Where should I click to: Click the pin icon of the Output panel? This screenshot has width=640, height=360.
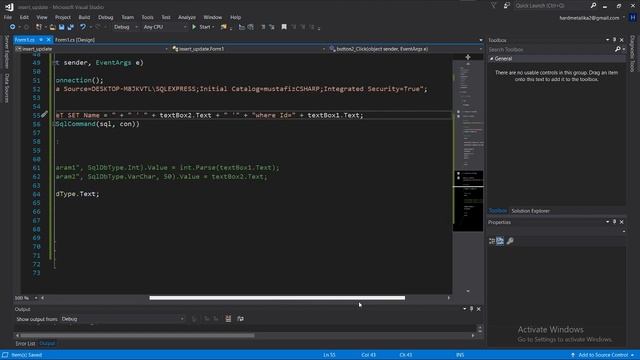coord(471,309)
